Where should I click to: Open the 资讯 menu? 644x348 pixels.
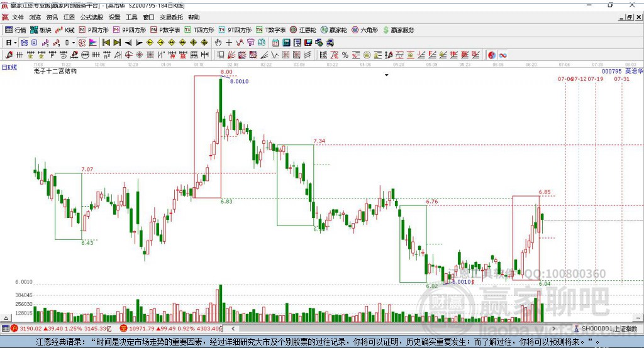point(52,17)
